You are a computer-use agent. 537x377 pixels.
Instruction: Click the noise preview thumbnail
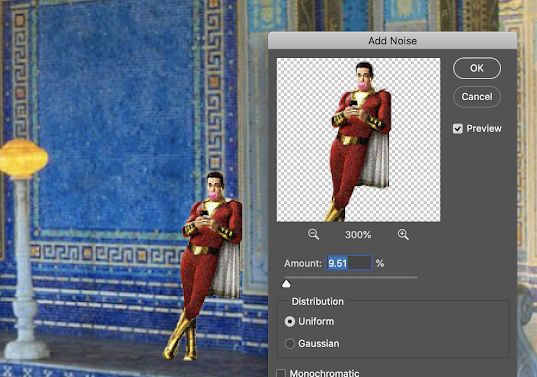[x=358, y=140]
